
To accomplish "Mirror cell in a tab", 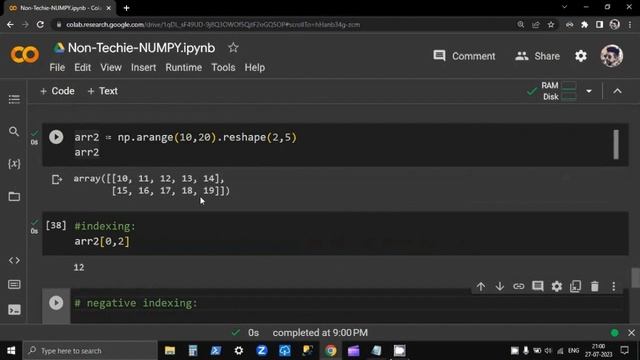I will click(576, 287).
